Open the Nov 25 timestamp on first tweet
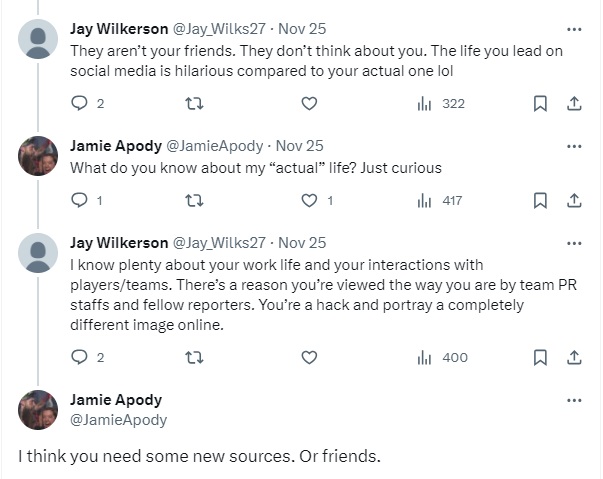The width and height of the screenshot is (603, 479). pos(302,28)
